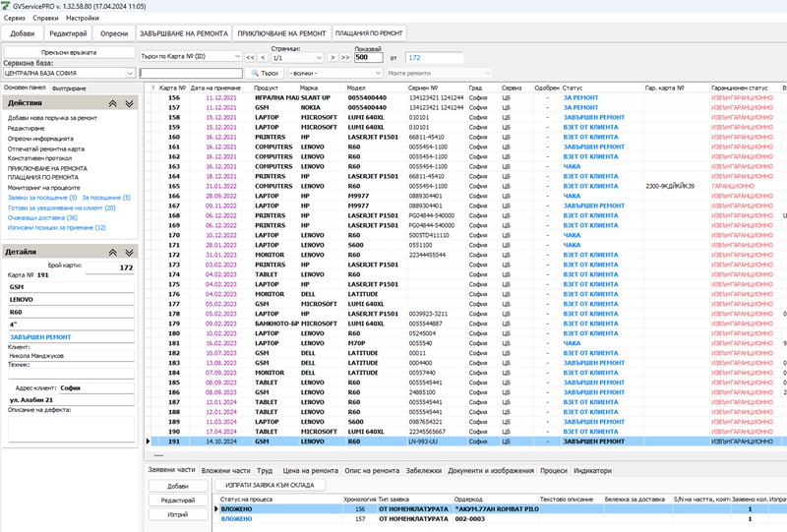Collapse the Детайли panel with up chevron
The width and height of the screenshot is (787, 532).
113,253
